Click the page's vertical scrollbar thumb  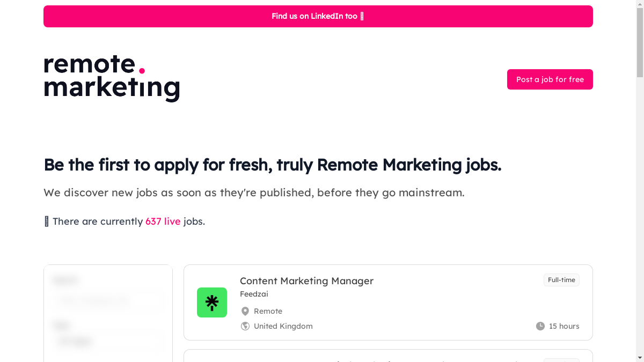click(x=639, y=43)
